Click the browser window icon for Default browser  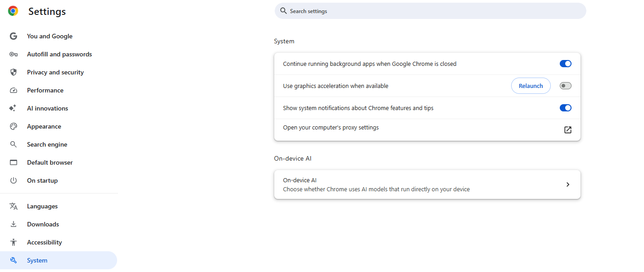pyautogui.click(x=14, y=162)
